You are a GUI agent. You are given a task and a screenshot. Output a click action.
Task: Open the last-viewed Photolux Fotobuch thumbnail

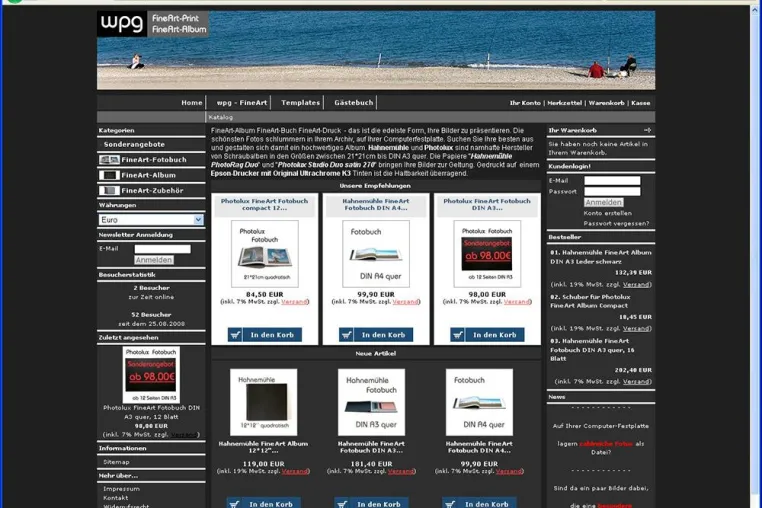(x=151, y=375)
